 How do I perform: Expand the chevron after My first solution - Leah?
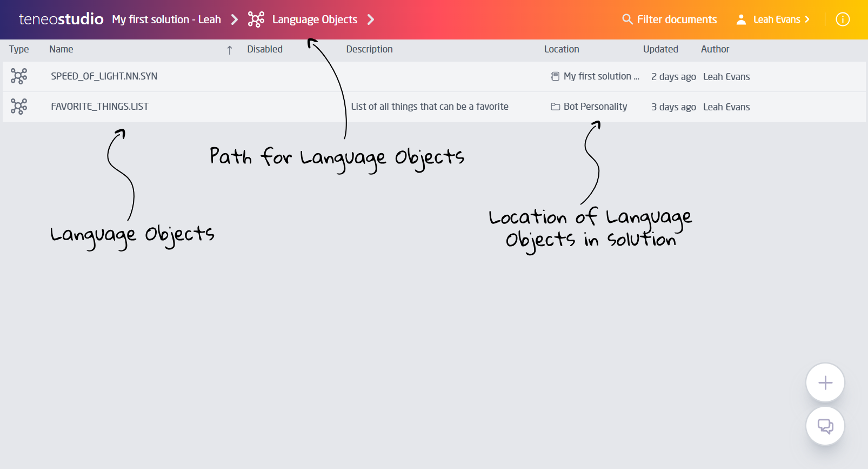pyautogui.click(x=235, y=19)
